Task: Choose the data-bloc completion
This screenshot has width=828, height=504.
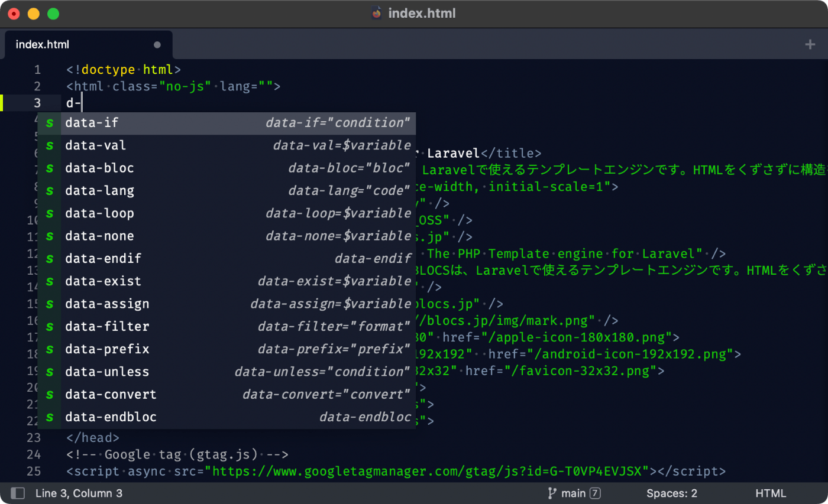Action: click(x=227, y=168)
